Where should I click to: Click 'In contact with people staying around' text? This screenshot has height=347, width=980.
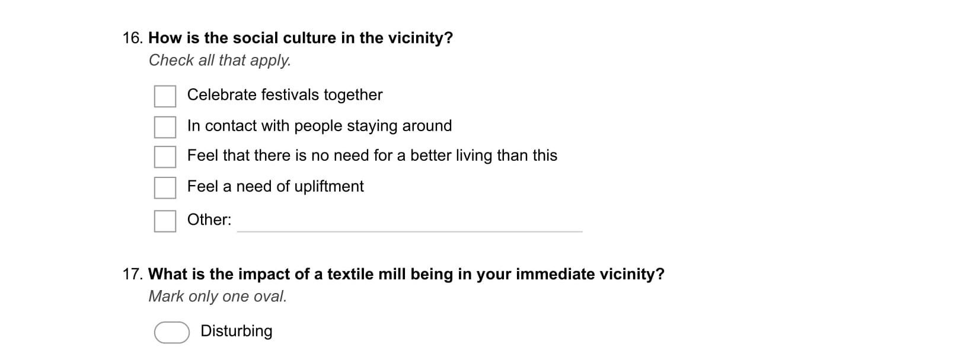[x=320, y=126]
